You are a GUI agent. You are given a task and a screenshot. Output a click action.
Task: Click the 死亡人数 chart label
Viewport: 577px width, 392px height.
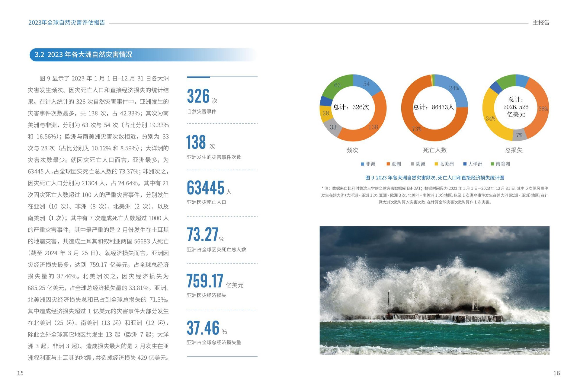click(x=435, y=150)
